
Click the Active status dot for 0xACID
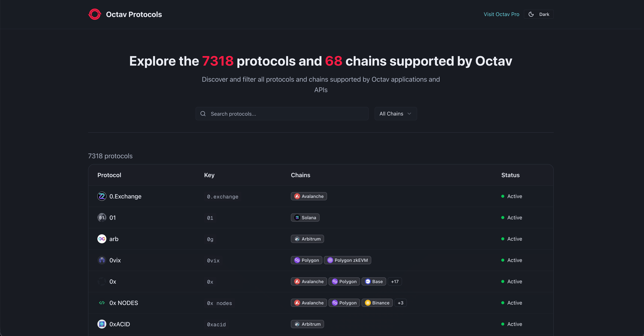point(503,324)
